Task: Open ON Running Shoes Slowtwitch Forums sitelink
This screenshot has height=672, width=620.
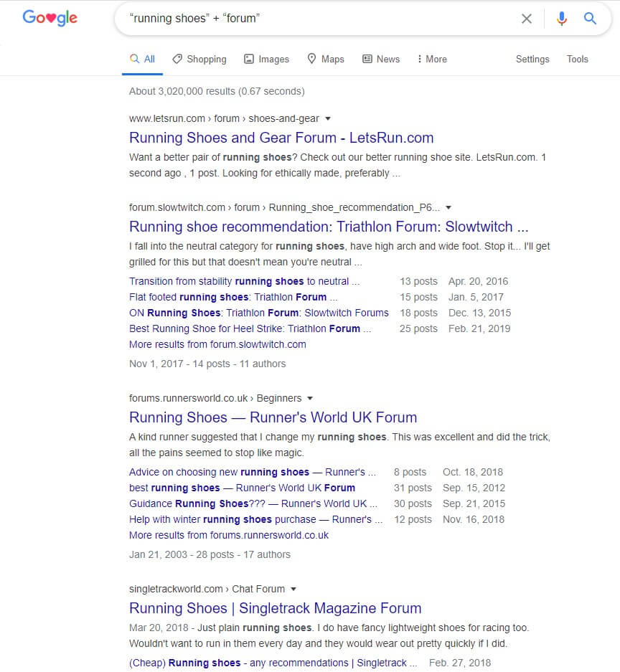Action: [259, 313]
